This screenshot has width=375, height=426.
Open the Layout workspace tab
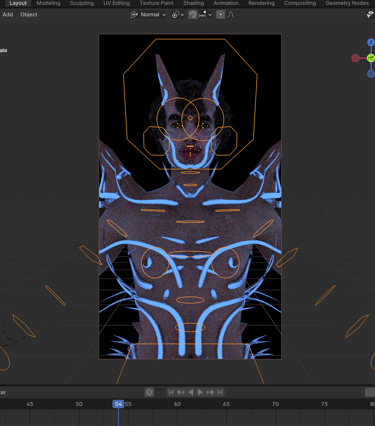(18, 3)
